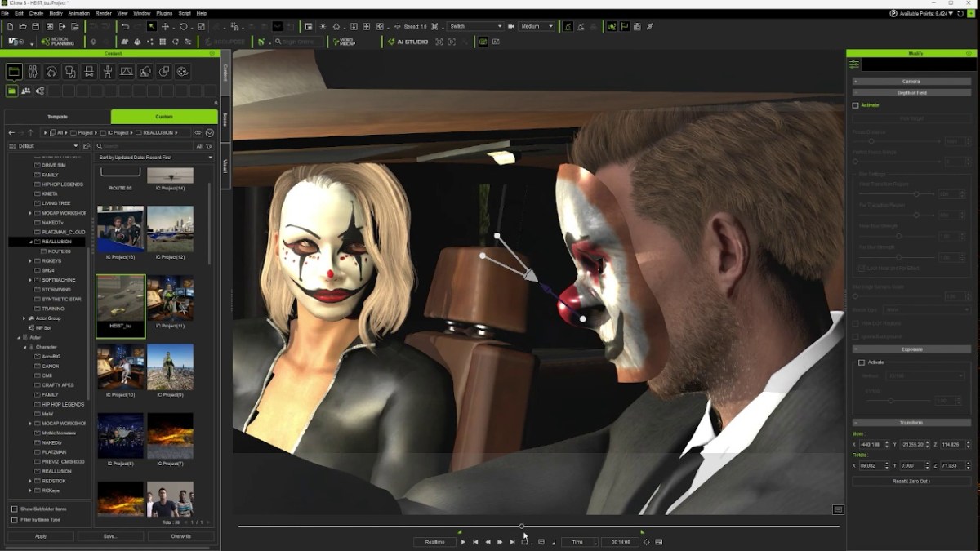This screenshot has width=980, height=551.
Task: Show the timeline panel icon
Action: 658,542
